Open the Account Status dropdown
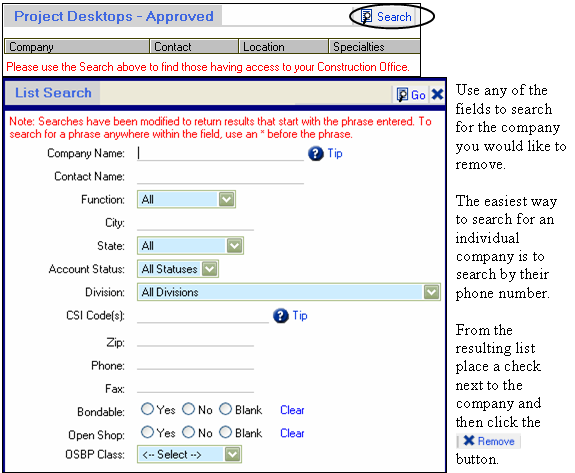 [210, 269]
